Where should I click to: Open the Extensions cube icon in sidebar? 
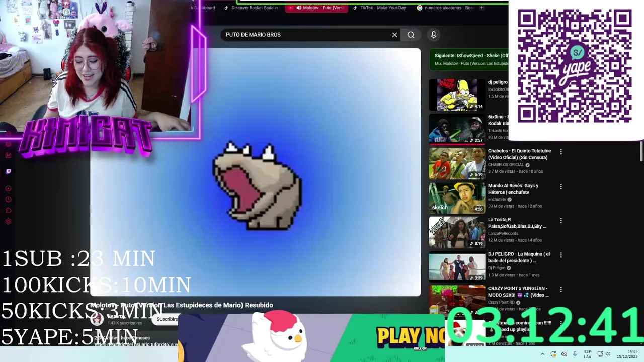click(8, 210)
